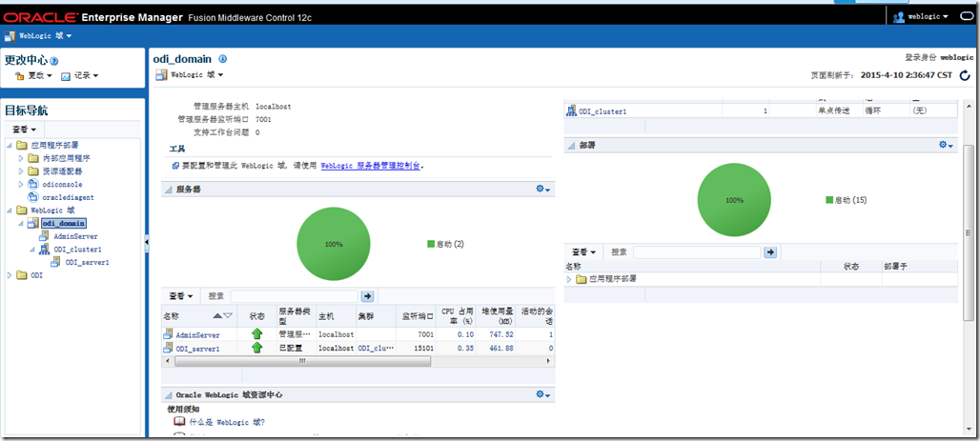Screen dimensions: 980x441
Task: Open the 查看 menu above server table
Action: pos(180,295)
